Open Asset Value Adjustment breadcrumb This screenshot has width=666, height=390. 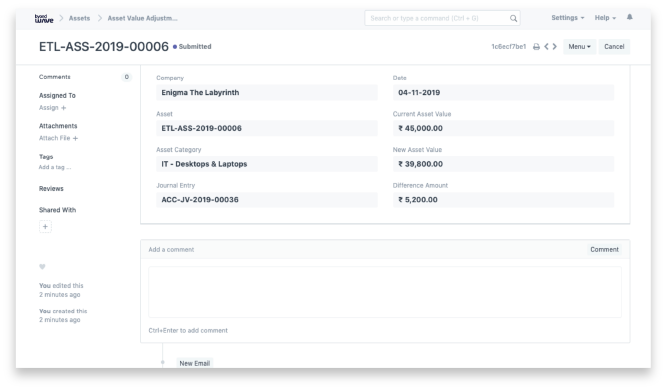143,18
